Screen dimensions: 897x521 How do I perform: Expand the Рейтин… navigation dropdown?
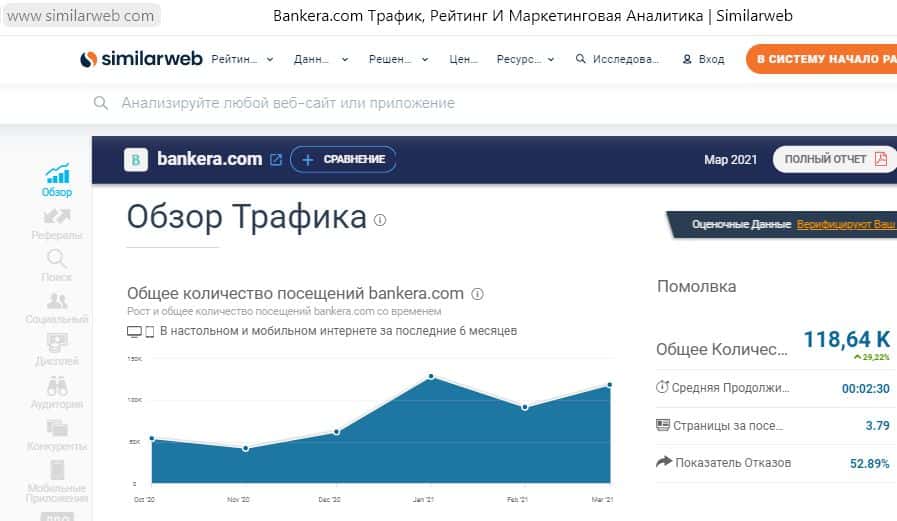(243, 59)
